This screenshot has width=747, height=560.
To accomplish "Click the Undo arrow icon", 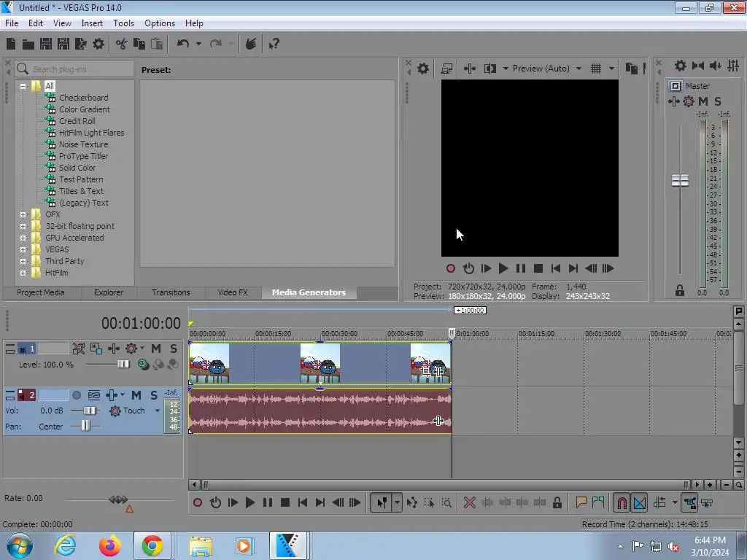I will pos(183,44).
